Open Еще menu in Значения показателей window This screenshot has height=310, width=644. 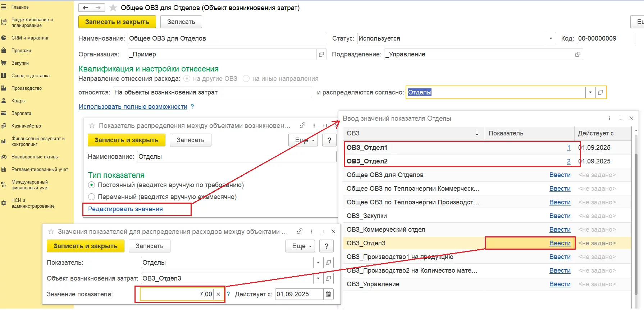coord(300,246)
